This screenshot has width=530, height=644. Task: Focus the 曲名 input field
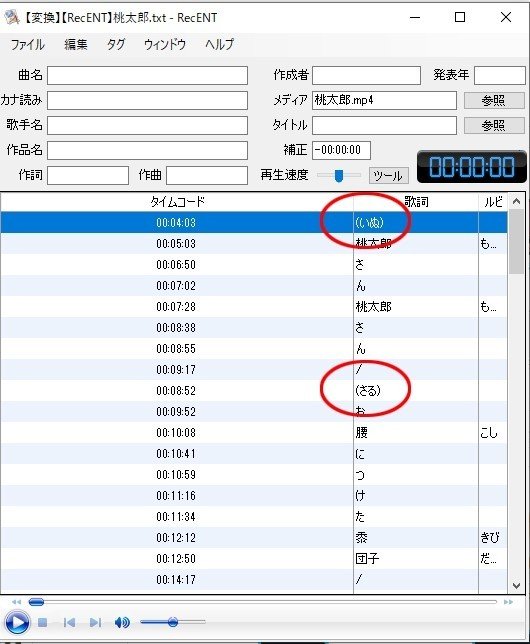point(147,76)
